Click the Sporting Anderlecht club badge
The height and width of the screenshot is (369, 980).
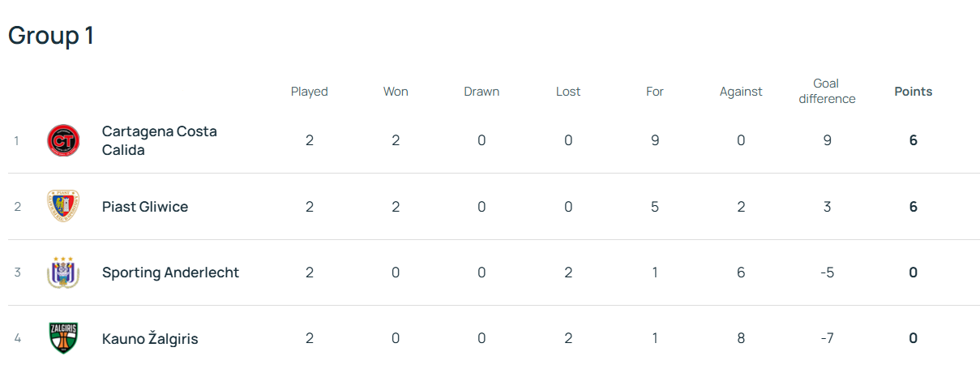[x=63, y=272]
